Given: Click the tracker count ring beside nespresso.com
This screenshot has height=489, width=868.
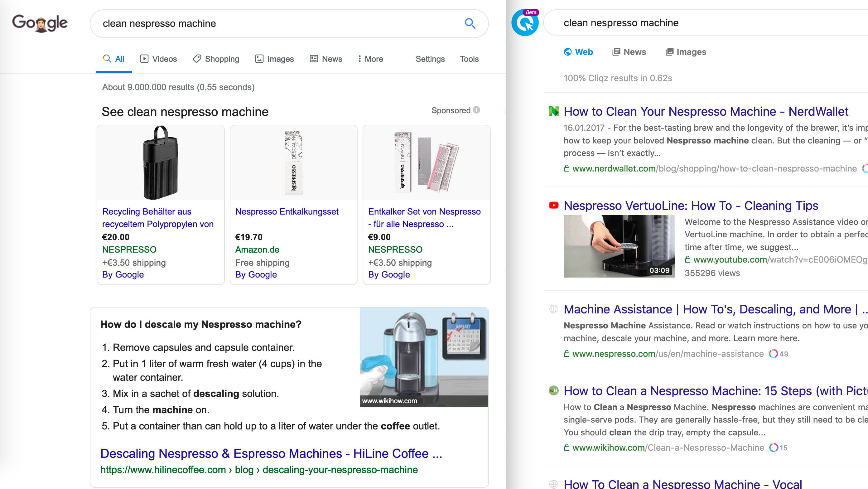Looking at the screenshot, I should 773,354.
